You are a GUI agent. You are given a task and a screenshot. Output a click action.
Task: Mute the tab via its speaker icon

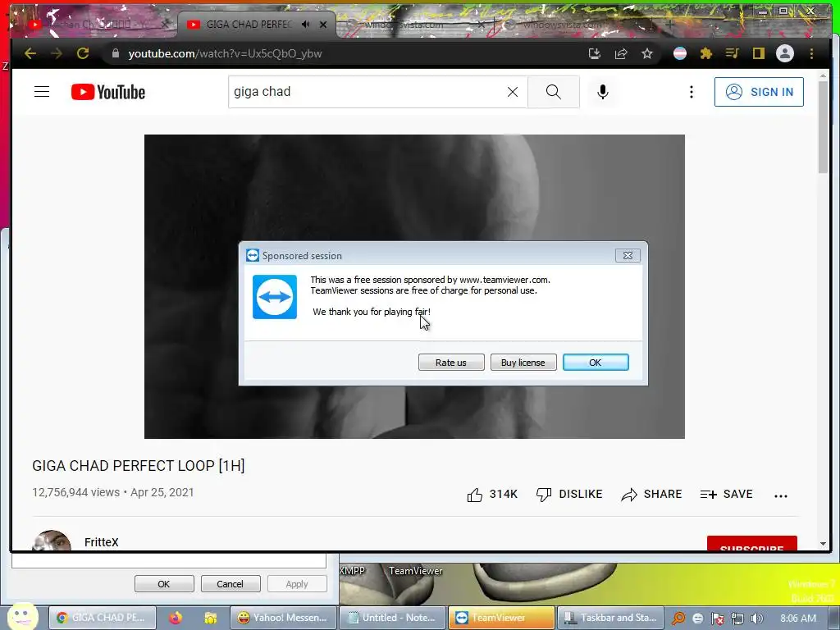click(305, 24)
